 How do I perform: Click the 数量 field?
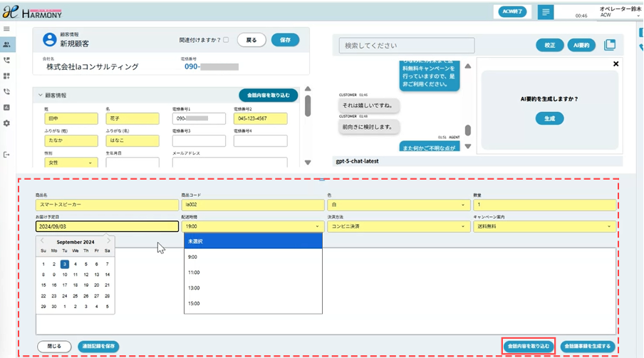point(544,205)
